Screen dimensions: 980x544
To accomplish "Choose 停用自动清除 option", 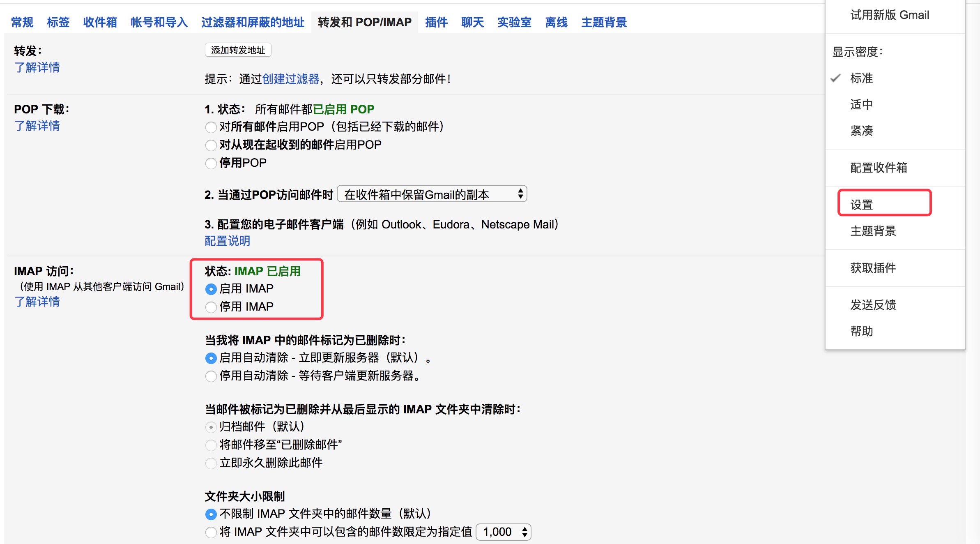I will coord(211,376).
